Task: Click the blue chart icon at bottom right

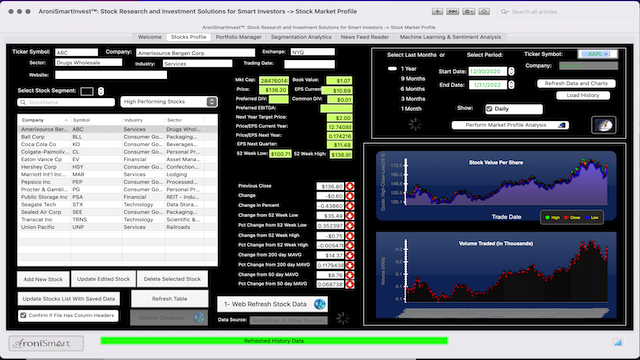Action: (x=618, y=342)
